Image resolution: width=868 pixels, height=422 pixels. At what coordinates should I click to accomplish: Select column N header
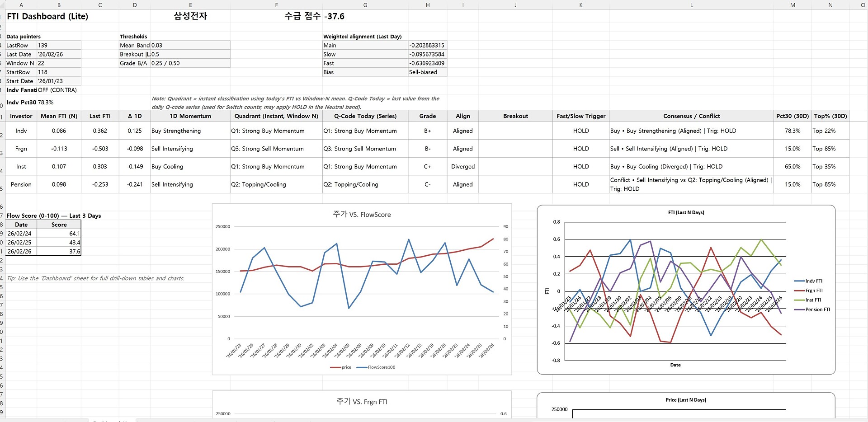830,5
